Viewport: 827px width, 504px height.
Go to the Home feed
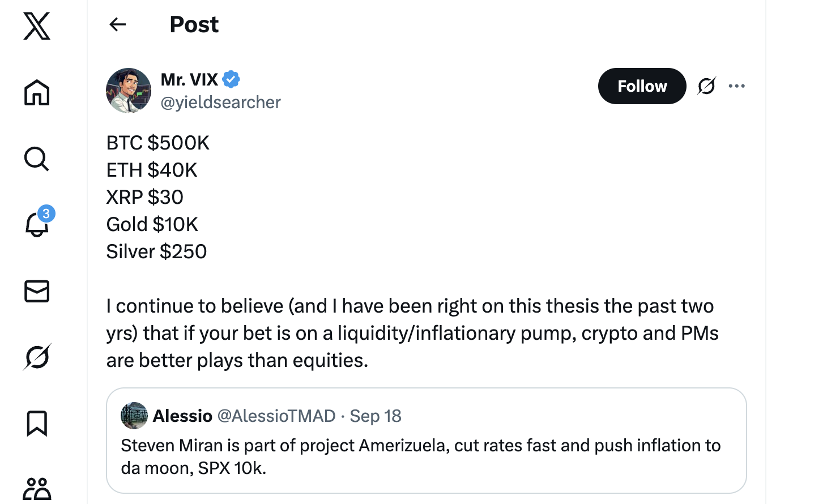[37, 92]
